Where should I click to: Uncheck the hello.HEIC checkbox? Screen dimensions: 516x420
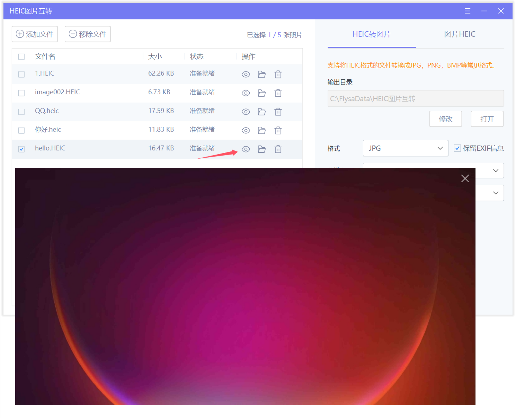[21, 149]
